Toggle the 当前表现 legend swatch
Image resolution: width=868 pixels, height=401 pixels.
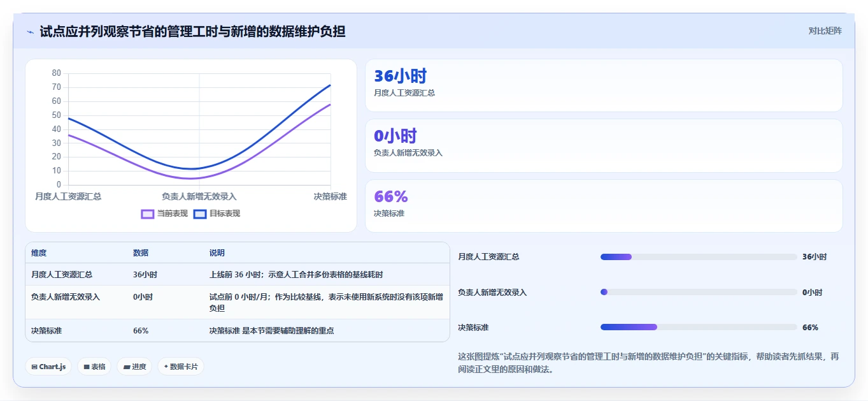coord(148,214)
